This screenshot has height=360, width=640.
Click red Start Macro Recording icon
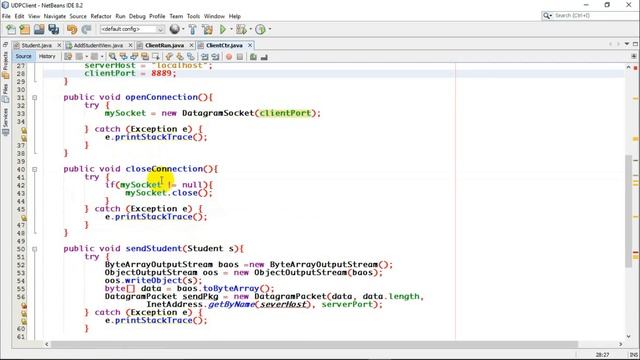pyautogui.click(x=229, y=57)
